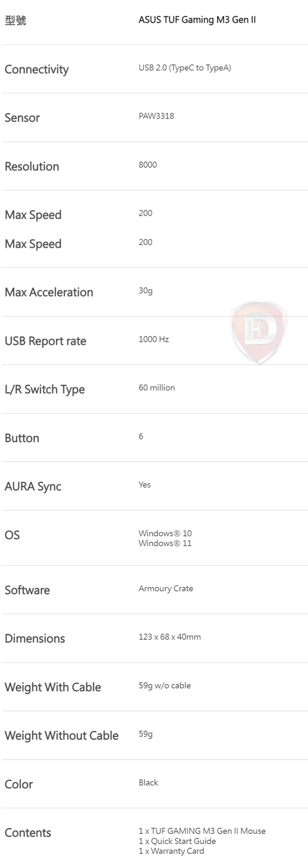Image resolution: width=308 pixels, height=868 pixels.
Task: Click the AURA Sync label
Action: coord(33,487)
